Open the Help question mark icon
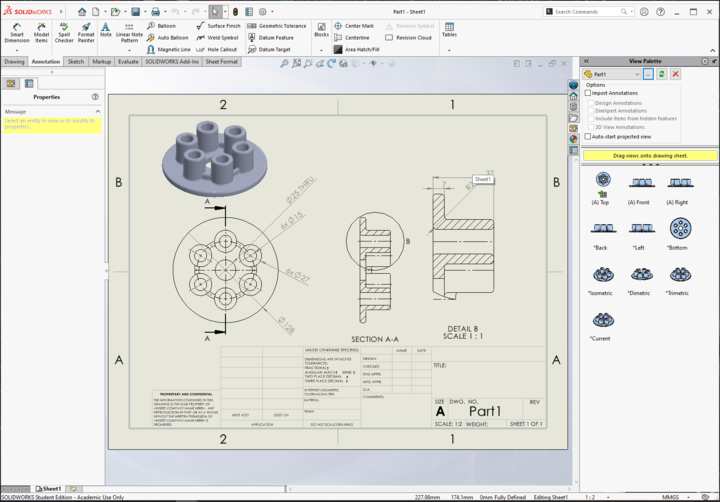 [x=660, y=11]
